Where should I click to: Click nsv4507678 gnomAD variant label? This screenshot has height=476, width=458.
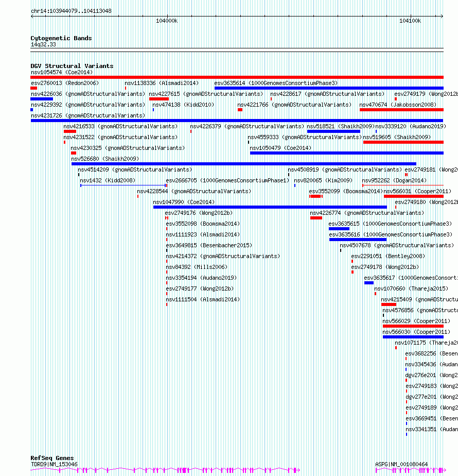pos(397,245)
